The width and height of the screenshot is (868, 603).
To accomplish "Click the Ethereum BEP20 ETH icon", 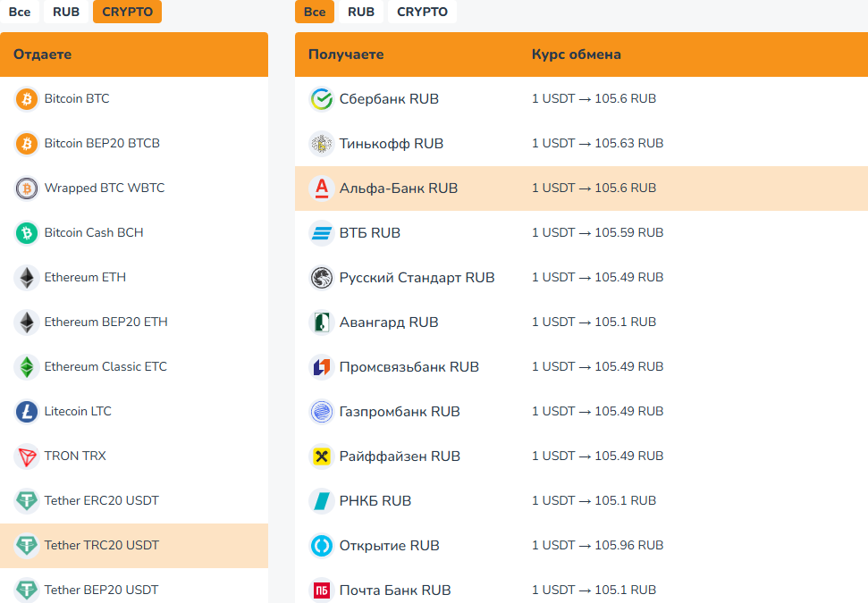I will coord(27,322).
